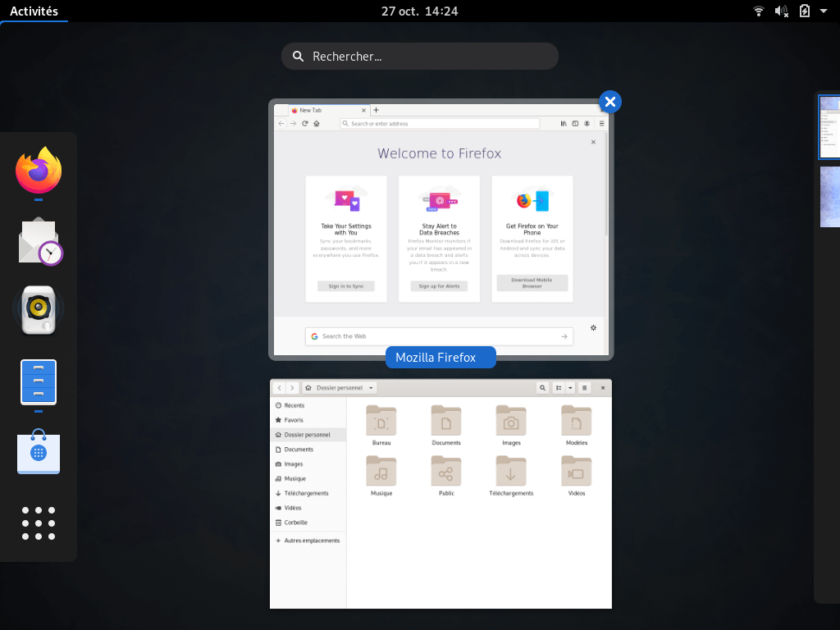Select Corbeille in Files sidebar
The width and height of the screenshot is (840, 630).
coord(308,523)
